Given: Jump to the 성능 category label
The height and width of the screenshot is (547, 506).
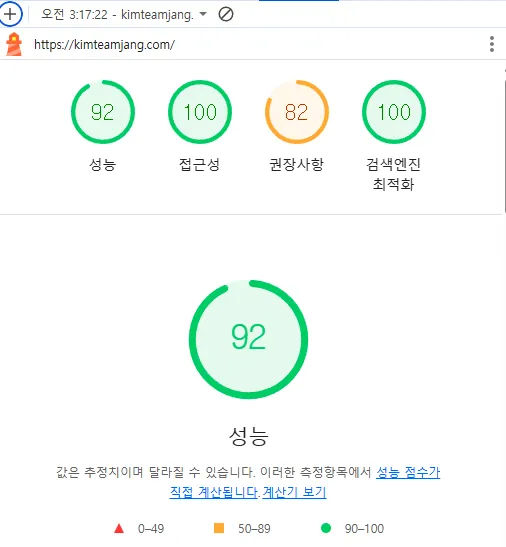Looking at the screenshot, I should coord(103,164).
